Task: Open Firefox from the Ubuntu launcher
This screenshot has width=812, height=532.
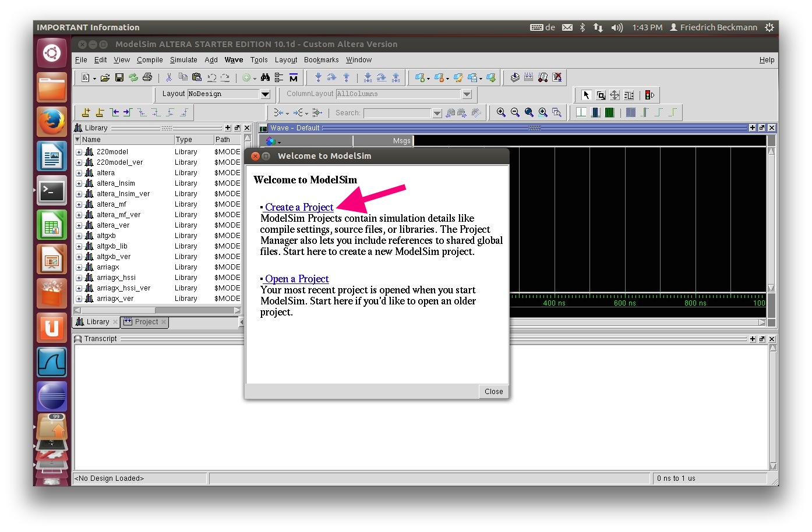Action: pyautogui.click(x=52, y=122)
